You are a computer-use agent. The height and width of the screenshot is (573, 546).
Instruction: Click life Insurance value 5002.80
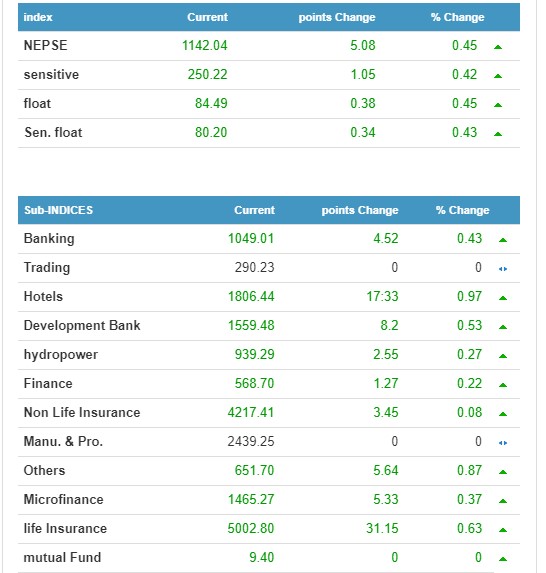(251, 528)
